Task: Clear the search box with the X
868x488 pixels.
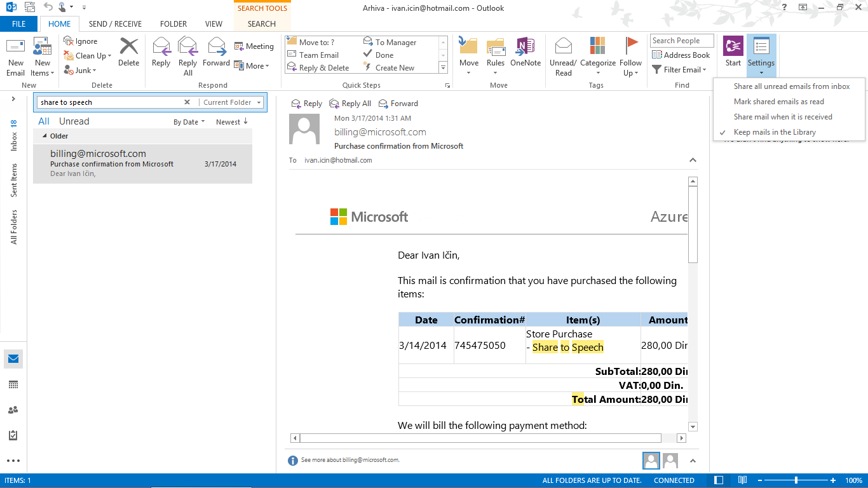Action: pos(187,102)
